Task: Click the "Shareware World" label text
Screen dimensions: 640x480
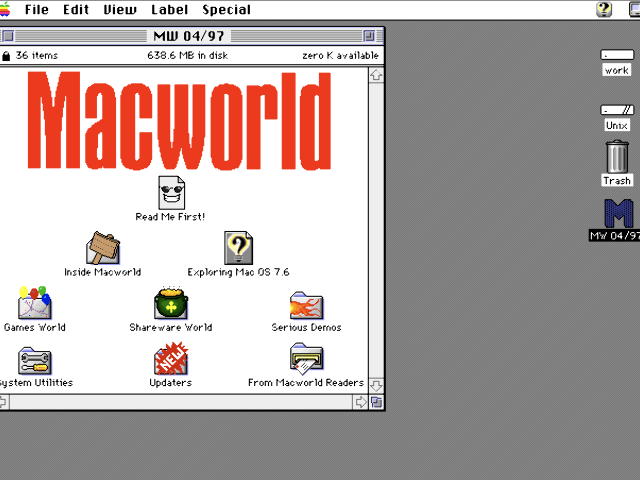Action: click(171, 327)
